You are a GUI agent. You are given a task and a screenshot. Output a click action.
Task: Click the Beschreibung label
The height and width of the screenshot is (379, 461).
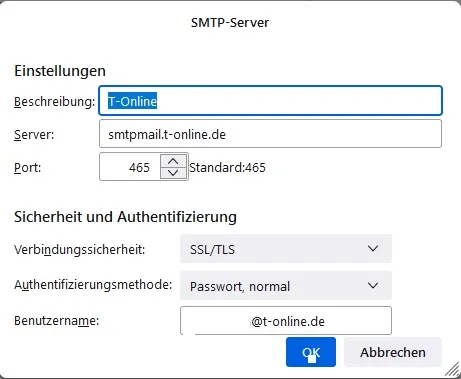[55, 102]
